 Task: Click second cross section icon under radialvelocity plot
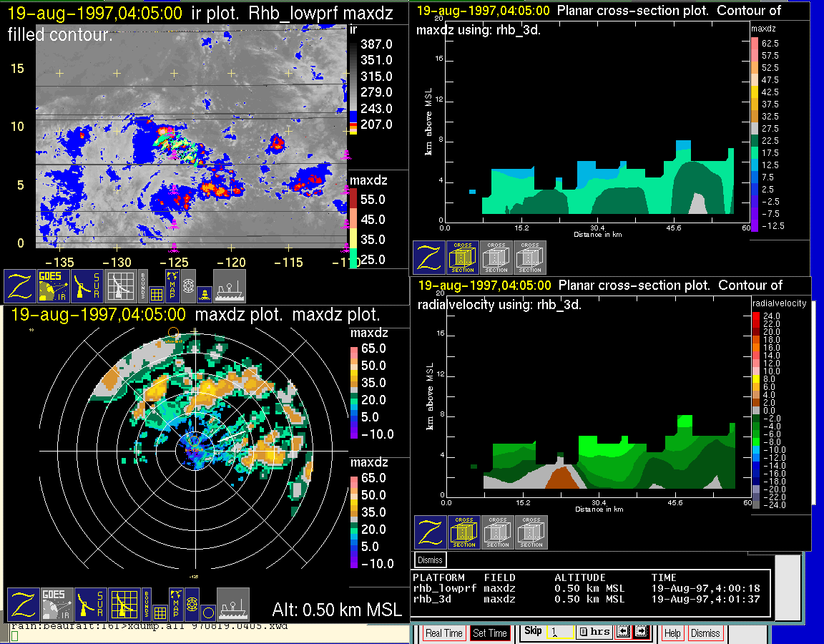tap(498, 532)
